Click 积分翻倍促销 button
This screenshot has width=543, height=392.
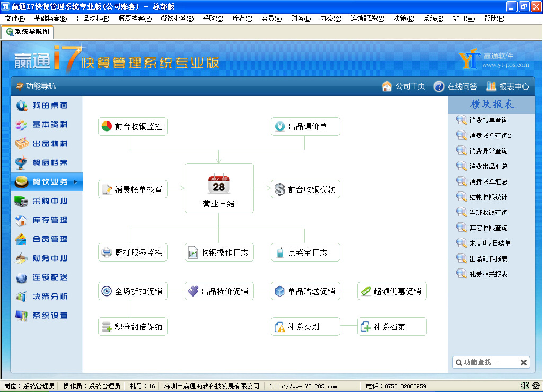[x=133, y=327]
